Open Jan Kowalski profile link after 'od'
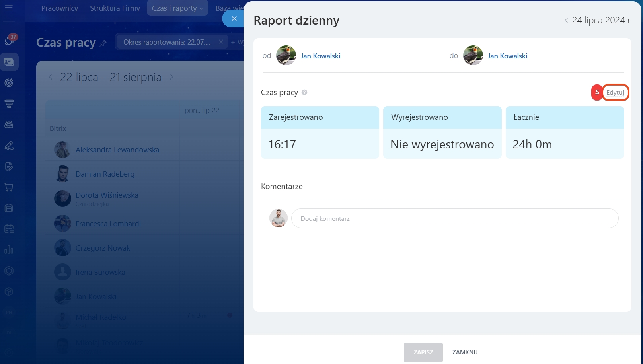Image resolution: width=643 pixels, height=364 pixels. click(320, 56)
